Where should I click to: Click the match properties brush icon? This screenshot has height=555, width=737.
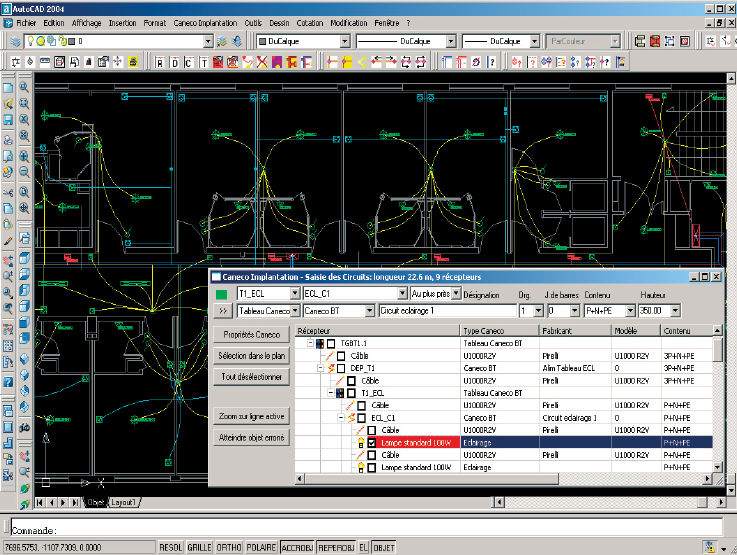click(8, 241)
